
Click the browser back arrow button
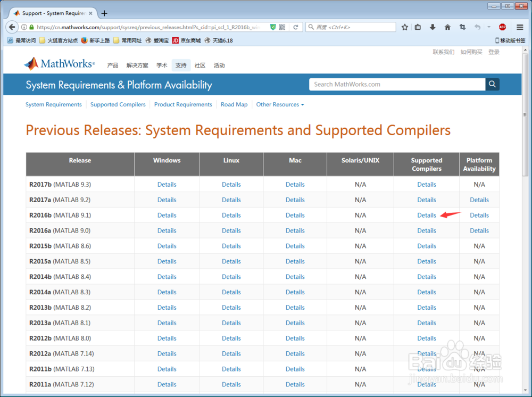coord(12,27)
